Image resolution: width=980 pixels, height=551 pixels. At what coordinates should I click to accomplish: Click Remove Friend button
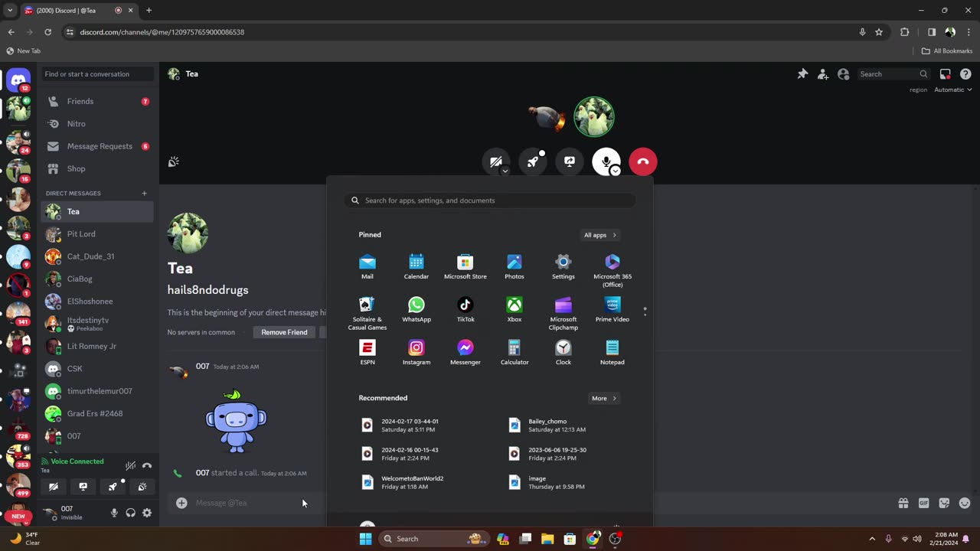click(284, 332)
